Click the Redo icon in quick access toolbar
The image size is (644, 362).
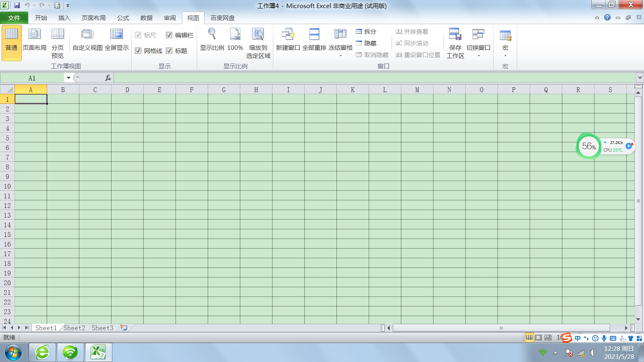(x=42, y=5)
